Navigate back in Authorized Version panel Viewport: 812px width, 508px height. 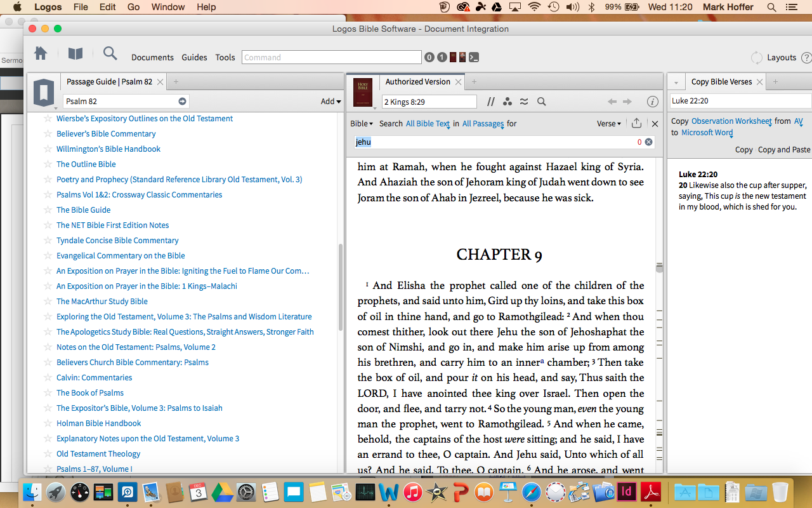pyautogui.click(x=612, y=102)
